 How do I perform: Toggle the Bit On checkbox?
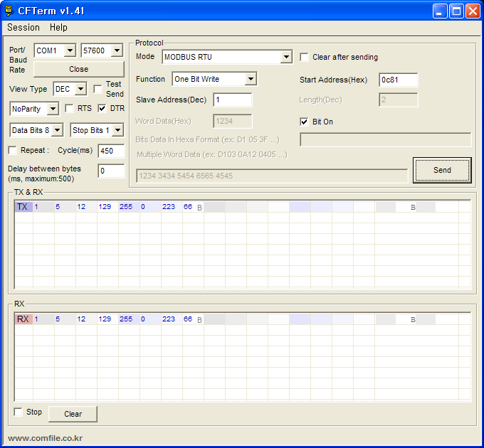coord(305,122)
